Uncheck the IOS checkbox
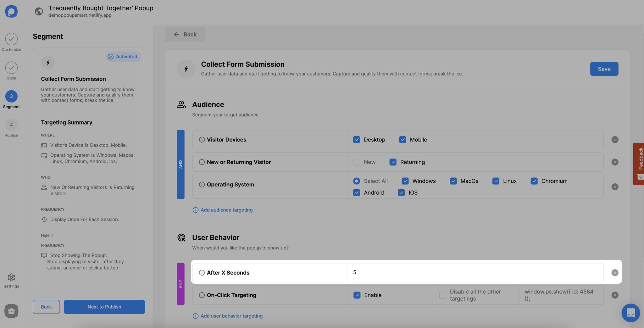 point(401,192)
